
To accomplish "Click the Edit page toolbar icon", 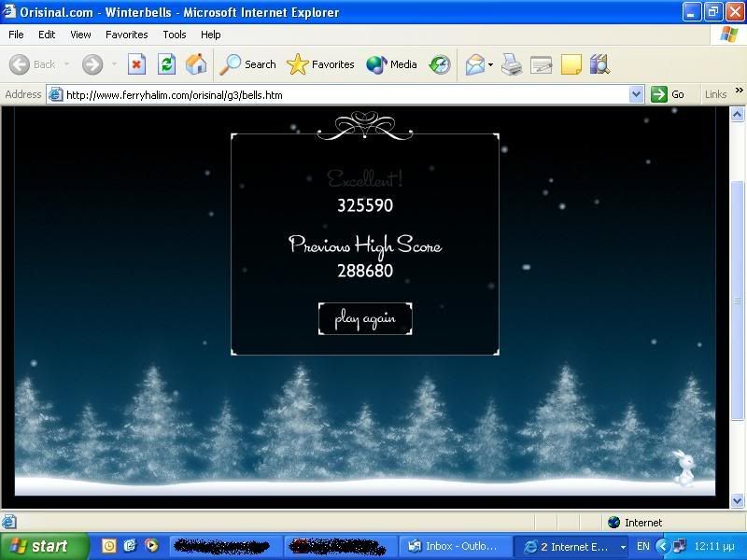I will 542,64.
